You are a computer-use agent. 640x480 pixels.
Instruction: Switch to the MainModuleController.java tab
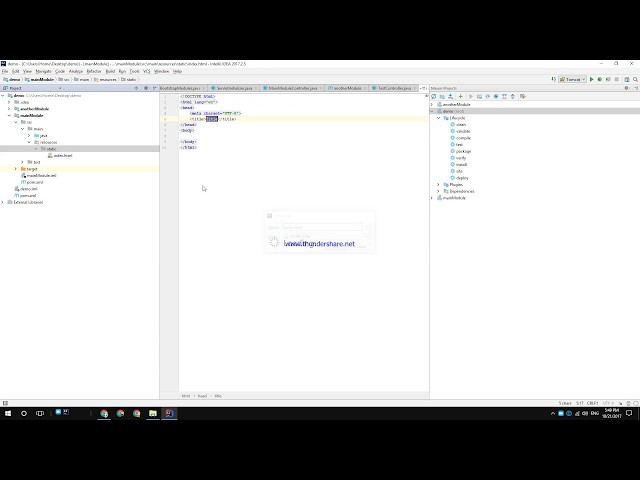tap(293, 88)
